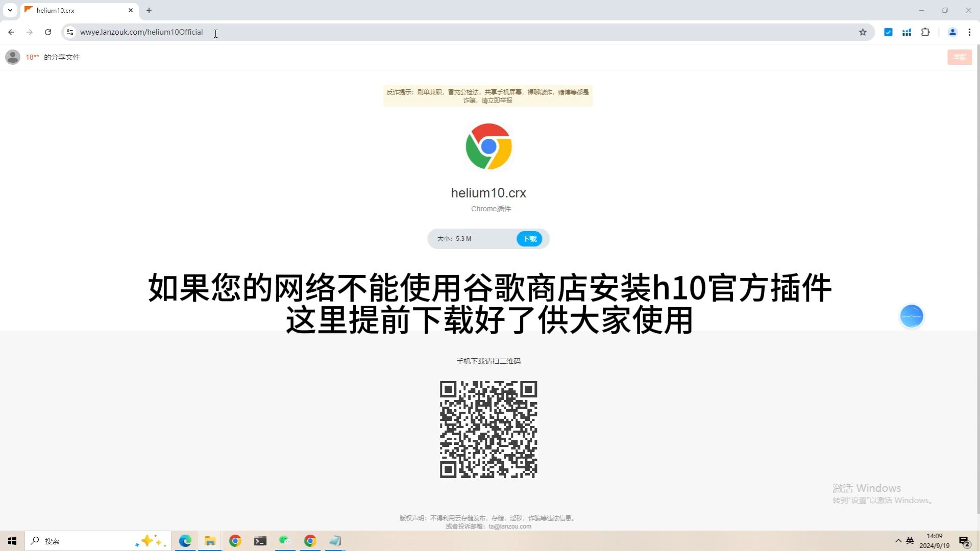Open the Chrome profile avatar
The image size is (980, 551).
[x=952, y=32]
